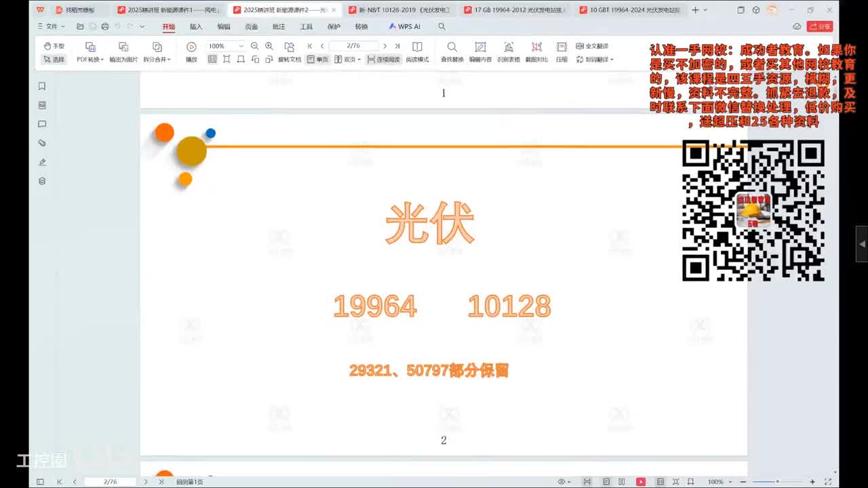Viewport: 868px width, 488px height.
Task: Click the export as image (输出为图片) tool
Action: click(123, 52)
